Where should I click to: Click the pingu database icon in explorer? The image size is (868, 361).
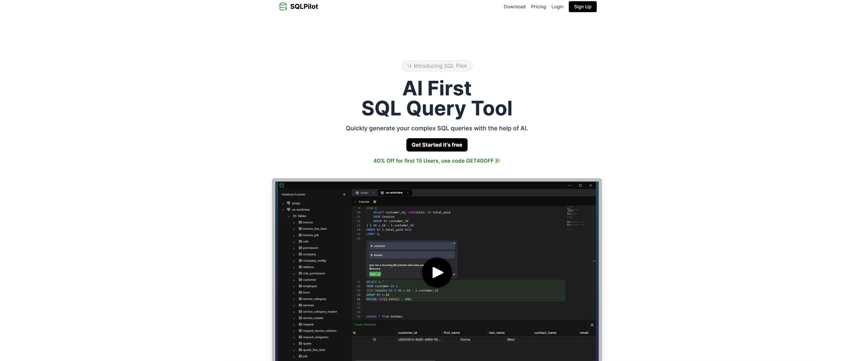point(288,204)
